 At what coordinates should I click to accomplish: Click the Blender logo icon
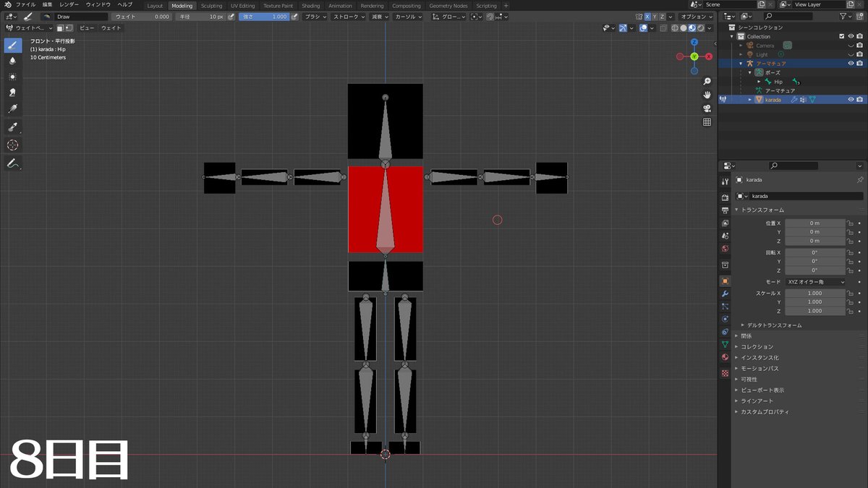pyautogui.click(x=7, y=5)
